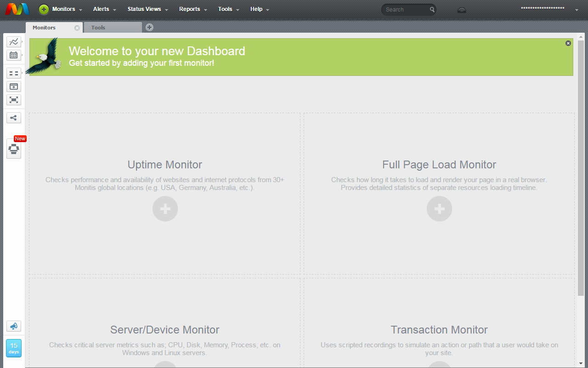This screenshot has height=368, width=588.
Task: Dismiss the Welcome banner with close icon
Action: pos(568,43)
